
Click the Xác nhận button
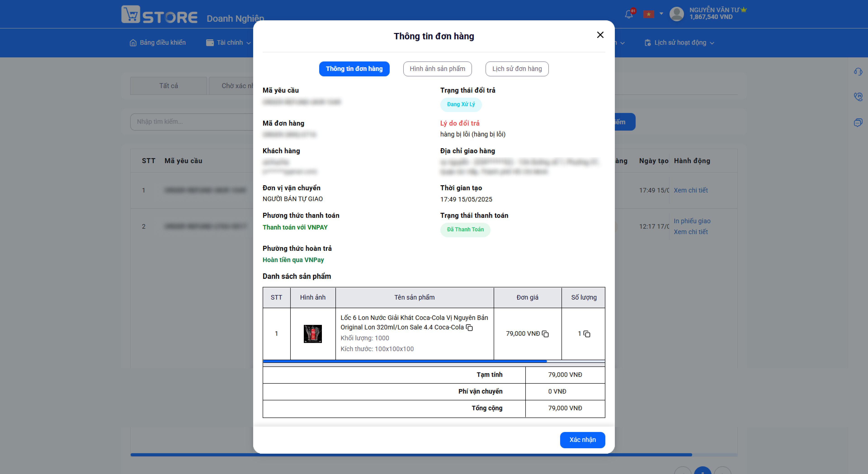click(x=583, y=440)
